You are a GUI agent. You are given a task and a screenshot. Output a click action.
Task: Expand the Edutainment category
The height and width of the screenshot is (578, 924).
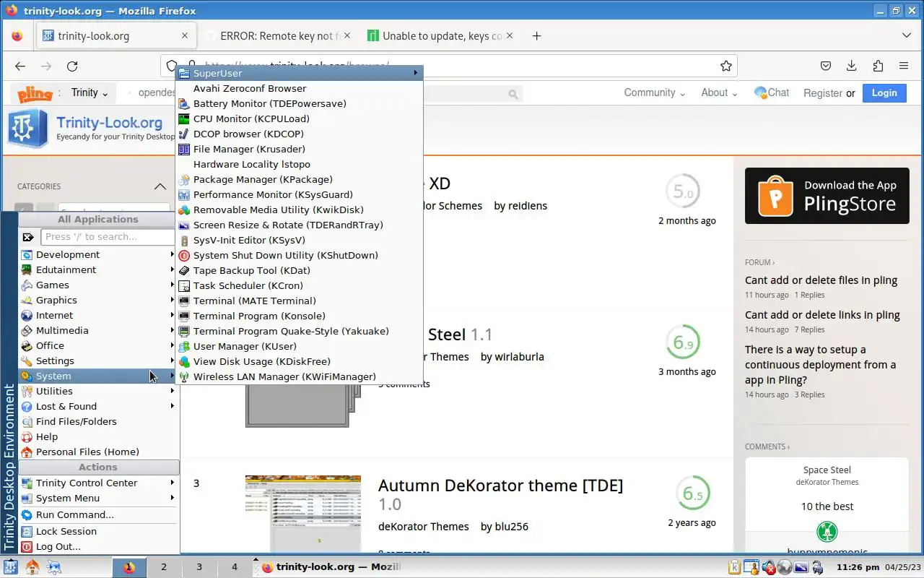point(98,269)
